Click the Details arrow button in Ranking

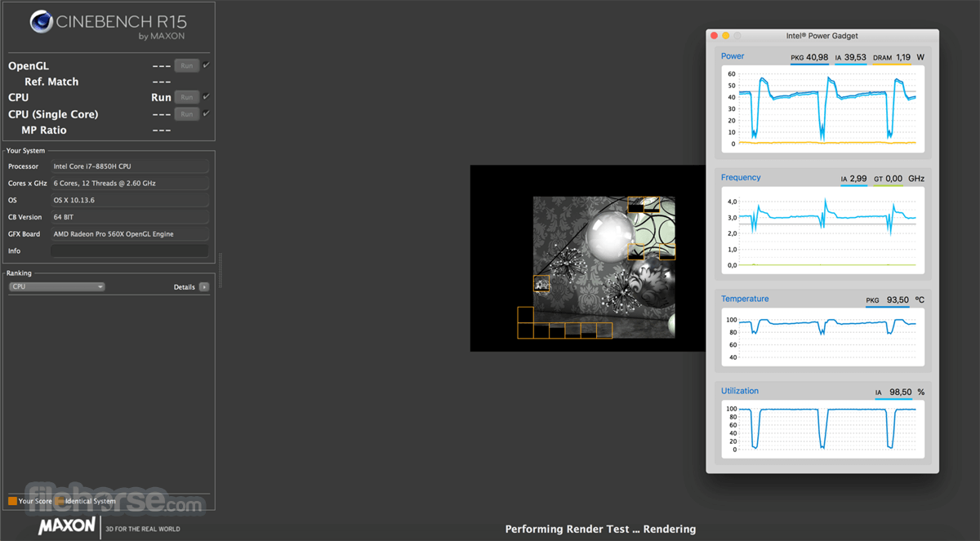click(204, 287)
